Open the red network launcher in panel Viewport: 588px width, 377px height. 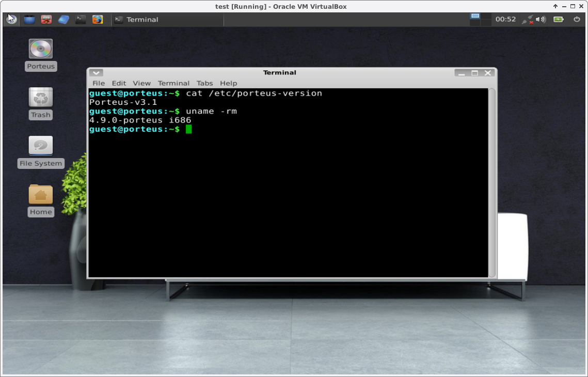click(46, 20)
